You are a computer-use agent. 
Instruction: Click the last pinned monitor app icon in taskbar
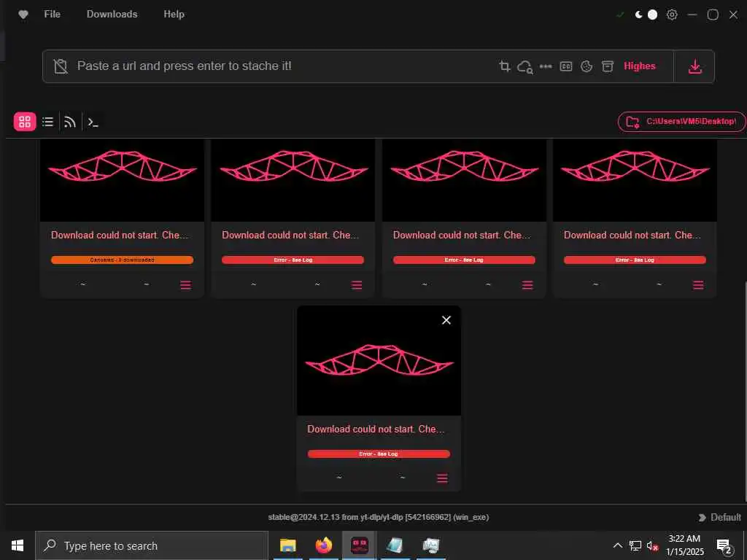point(430,545)
